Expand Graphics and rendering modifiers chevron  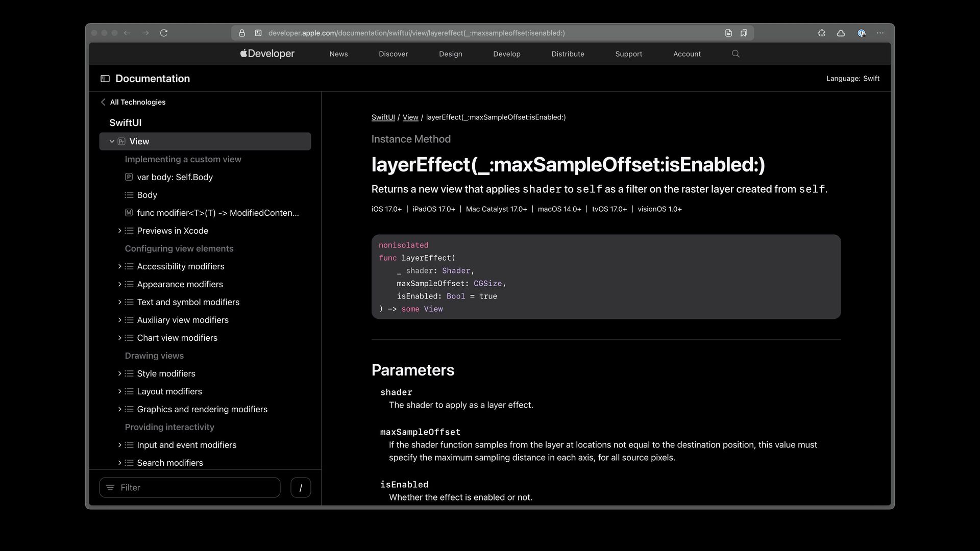click(x=119, y=409)
